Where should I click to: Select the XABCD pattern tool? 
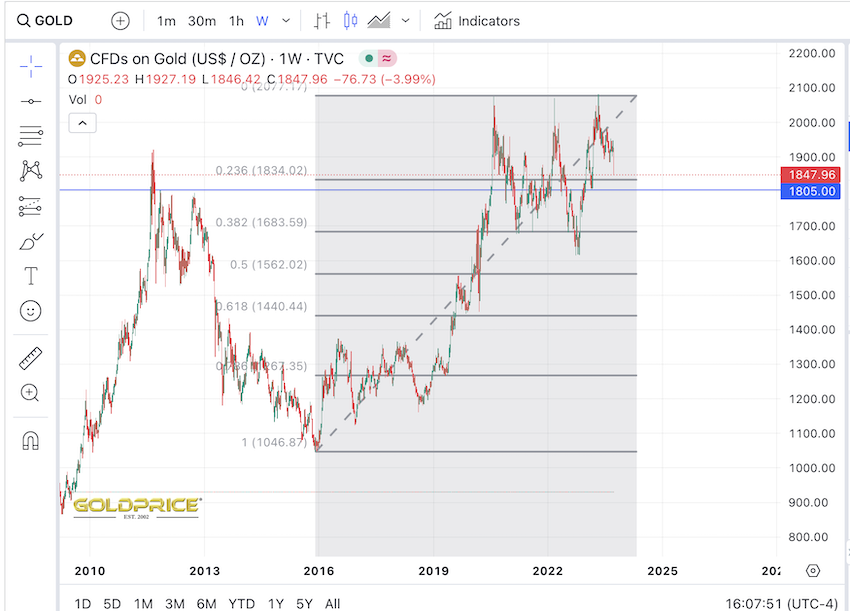point(31,171)
